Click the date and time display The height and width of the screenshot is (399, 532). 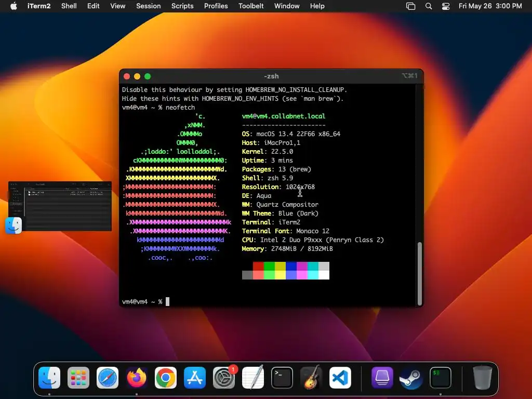coord(490,6)
